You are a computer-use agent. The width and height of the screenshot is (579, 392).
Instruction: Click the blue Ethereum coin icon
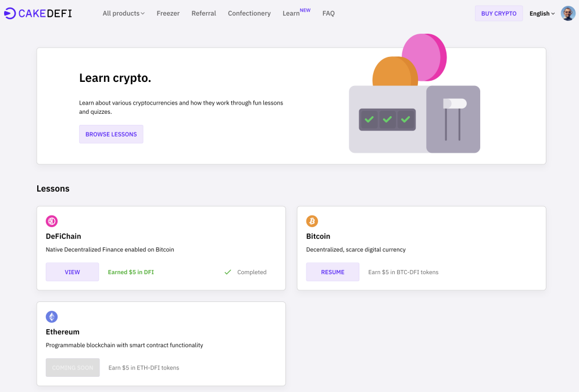(52, 317)
